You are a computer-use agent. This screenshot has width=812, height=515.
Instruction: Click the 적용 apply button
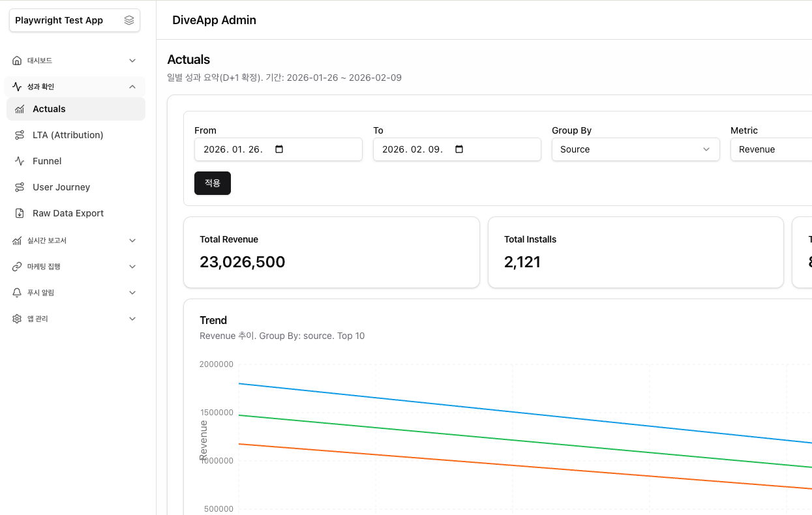213,183
